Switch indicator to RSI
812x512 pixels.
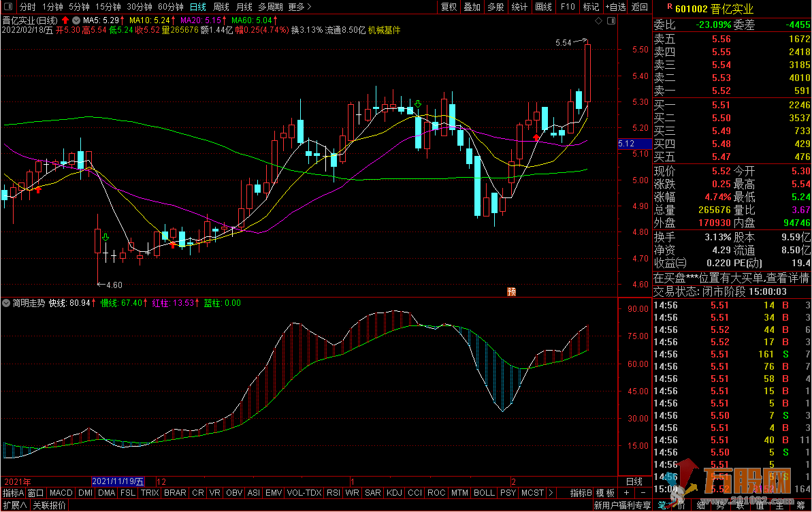(x=334, y=493)
